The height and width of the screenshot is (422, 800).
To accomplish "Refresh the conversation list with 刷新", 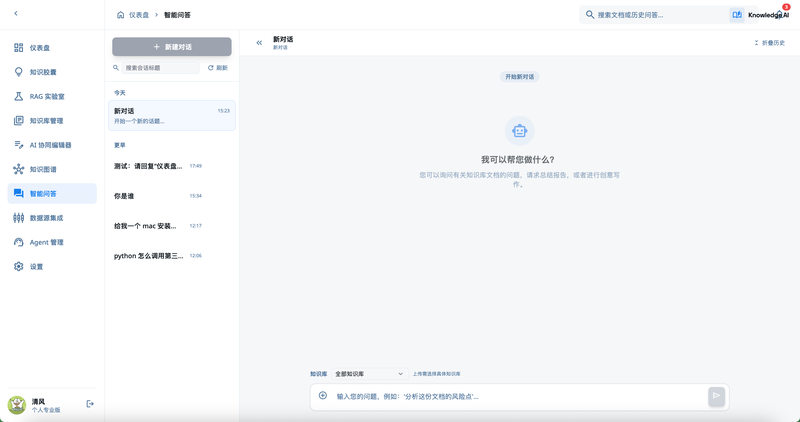I will [218, 68].
